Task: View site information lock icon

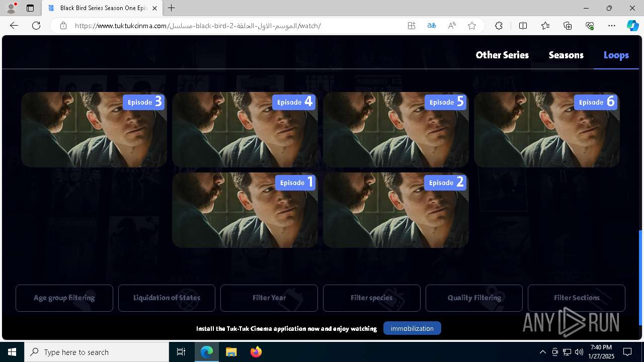Action: [63, 26]
